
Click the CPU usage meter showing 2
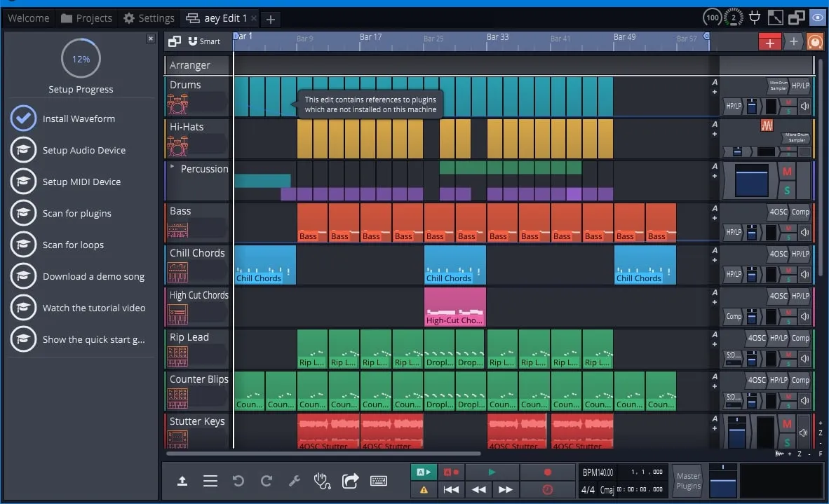(734, 18)
